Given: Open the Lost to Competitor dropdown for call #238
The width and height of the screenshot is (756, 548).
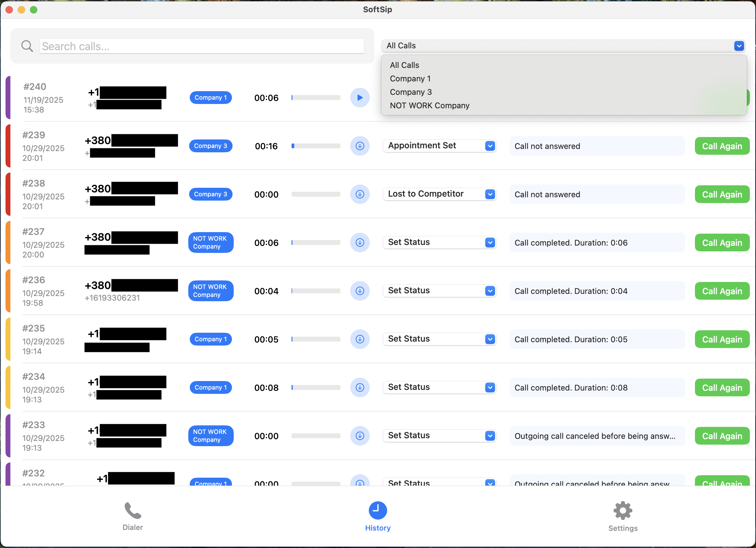Looking at the screenshot, I should pos(439,194).
